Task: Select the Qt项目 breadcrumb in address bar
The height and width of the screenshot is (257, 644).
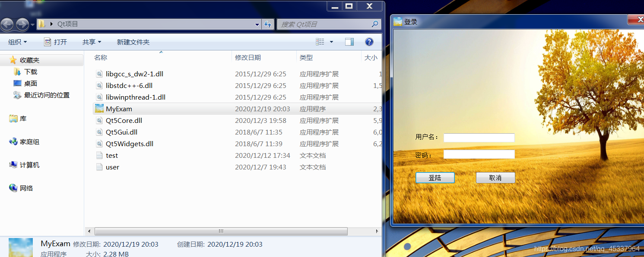Action: pos(68,24)
